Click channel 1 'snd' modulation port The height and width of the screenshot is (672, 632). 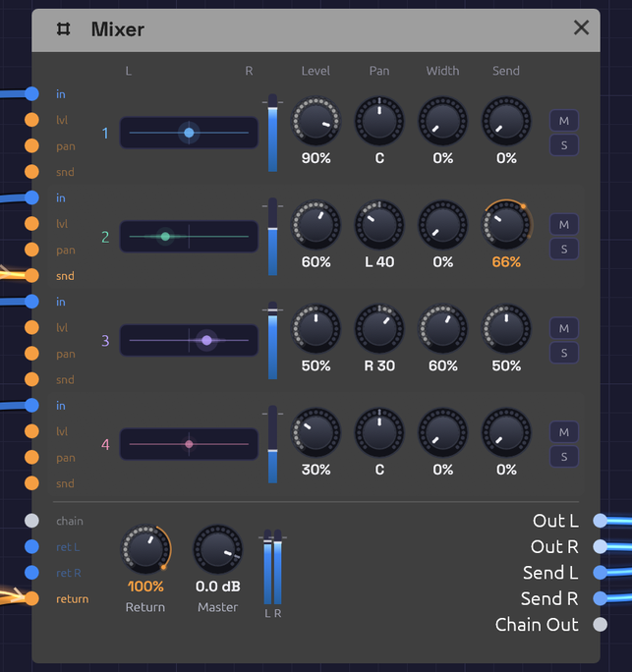click(31, 172)
